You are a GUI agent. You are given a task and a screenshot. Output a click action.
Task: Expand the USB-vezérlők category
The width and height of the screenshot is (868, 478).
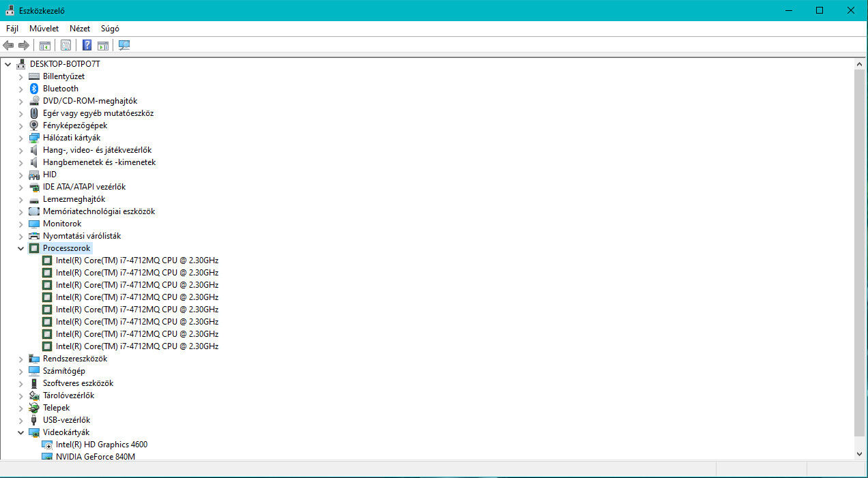(x=21, y=420)
